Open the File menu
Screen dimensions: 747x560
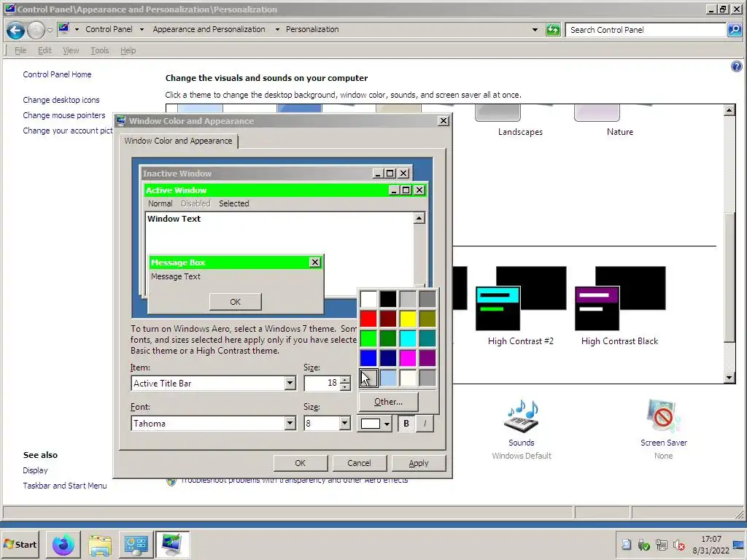[x=20, y=50]
